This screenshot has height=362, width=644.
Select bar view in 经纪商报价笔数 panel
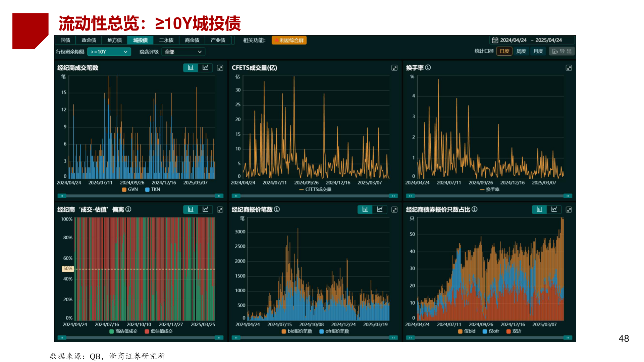coord(365,209)
